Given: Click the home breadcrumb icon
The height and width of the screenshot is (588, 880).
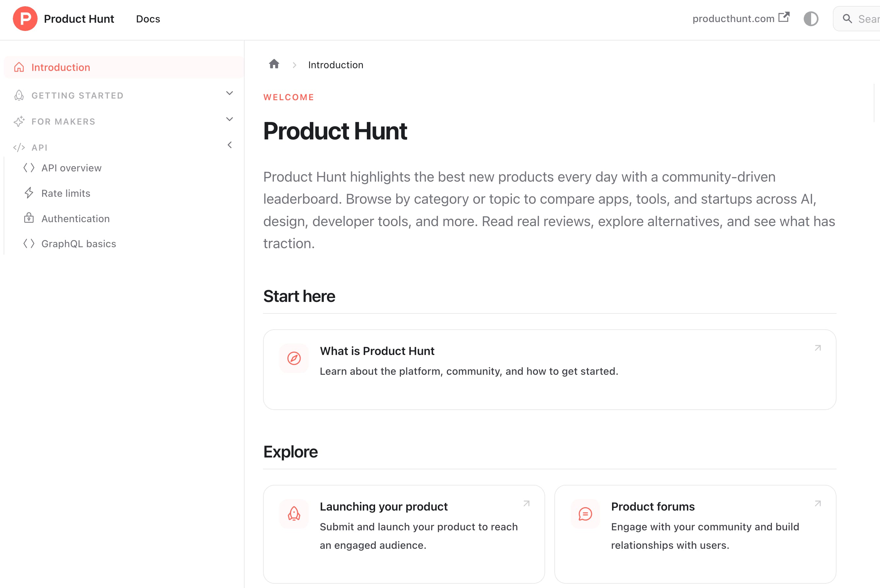Looking at the screenshot, I should click(274, 64).
